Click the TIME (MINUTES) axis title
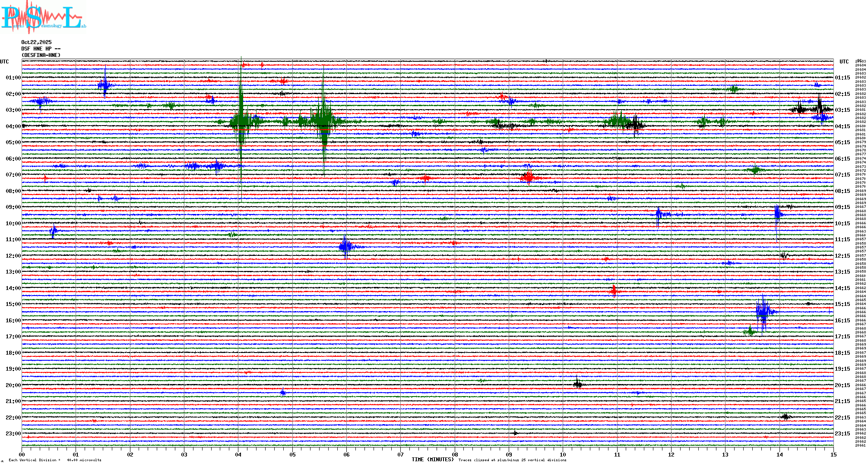 [433, 460]
